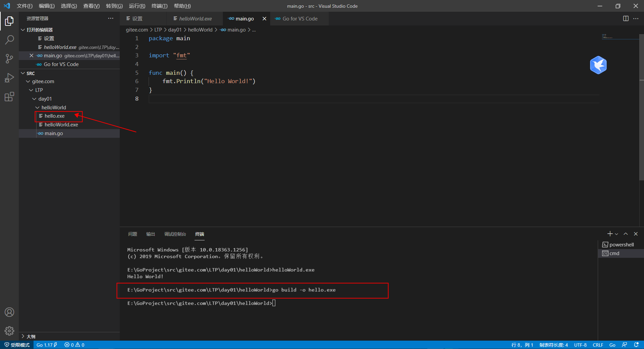Collapse the LTP folder
The image size is (644, 349).
tap(31, 90)
